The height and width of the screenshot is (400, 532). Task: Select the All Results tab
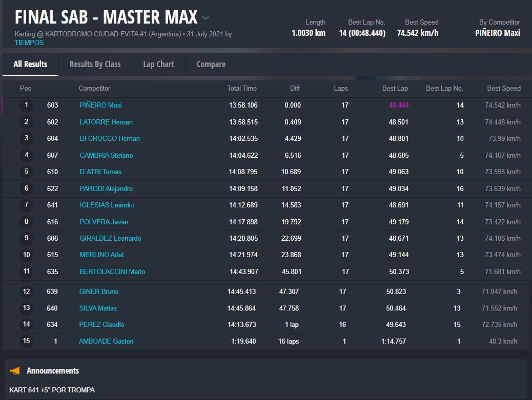coord(30,64)
